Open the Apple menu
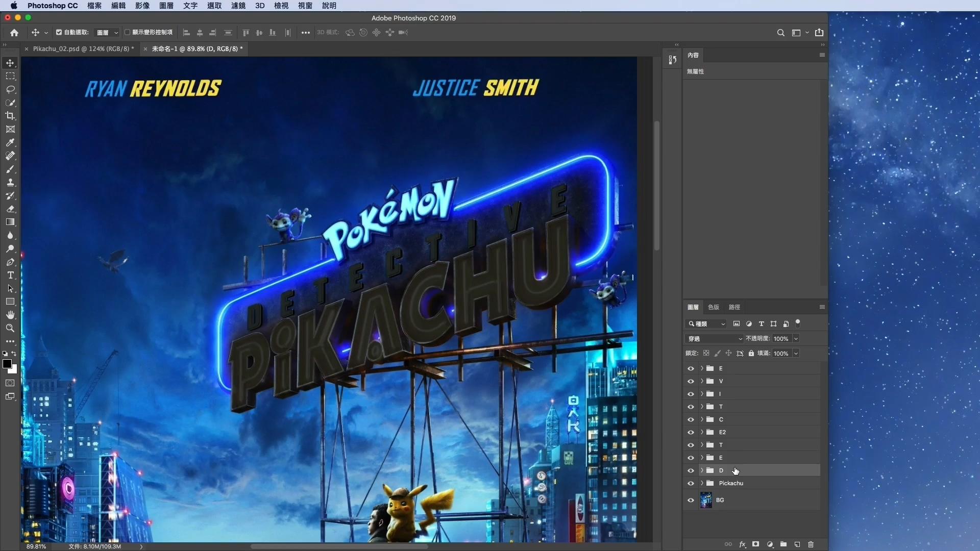 coord(14,6)
